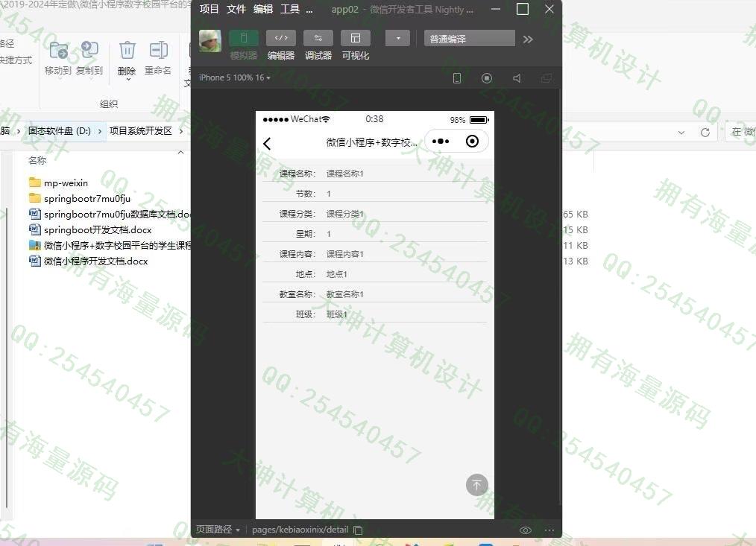This screenshot has height=546, width=756.
Task: Tap the scroll-to-top round button
Action: coord(476,485)
